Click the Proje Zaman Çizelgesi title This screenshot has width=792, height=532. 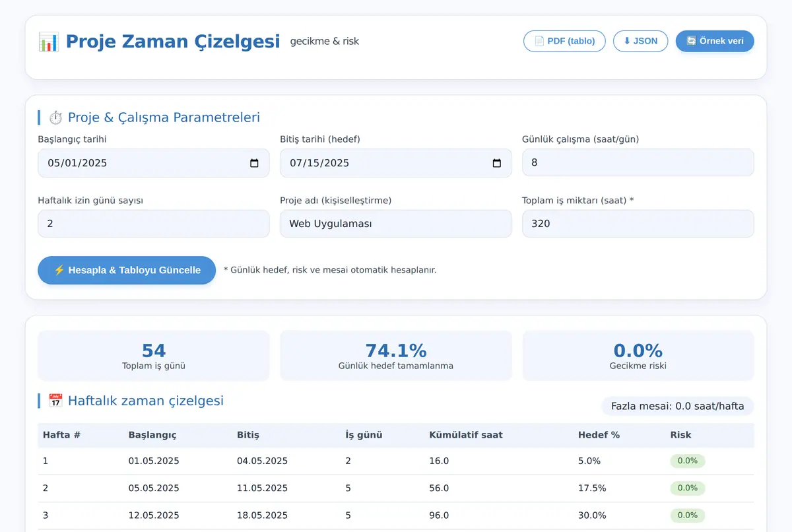click(x=173, y=42)
